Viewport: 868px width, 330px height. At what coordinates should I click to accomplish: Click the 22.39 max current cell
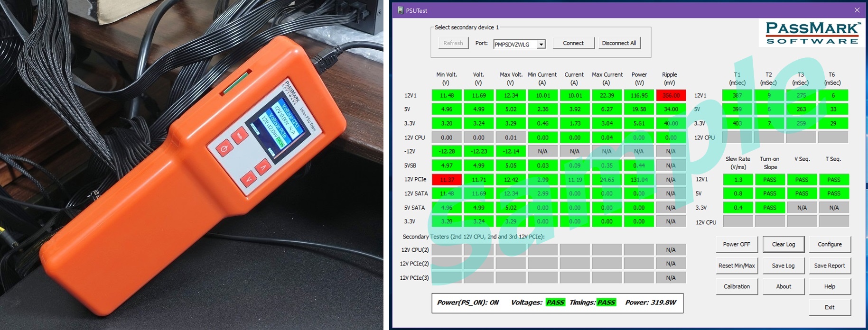[607, 95]
